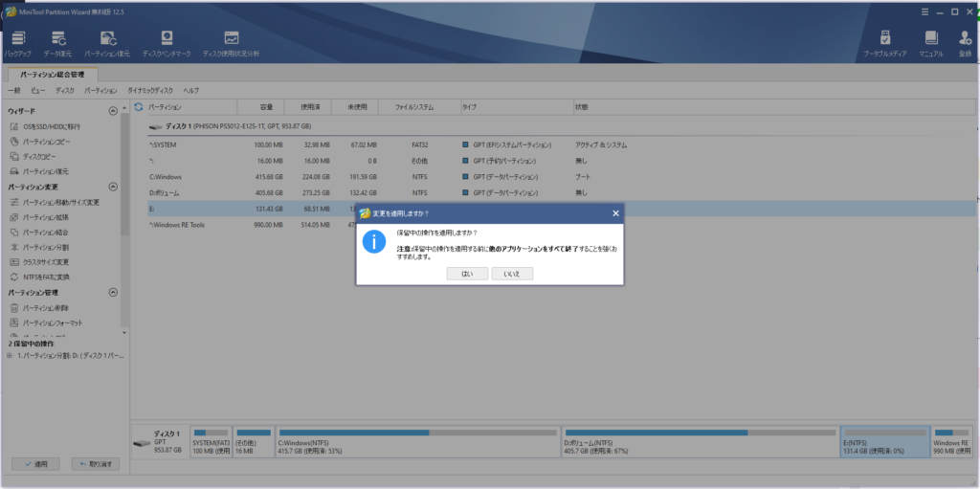Launch the ディスクベンチマーク tool
The width and height of the screenshot is (980, 489).
coord(167,44)
